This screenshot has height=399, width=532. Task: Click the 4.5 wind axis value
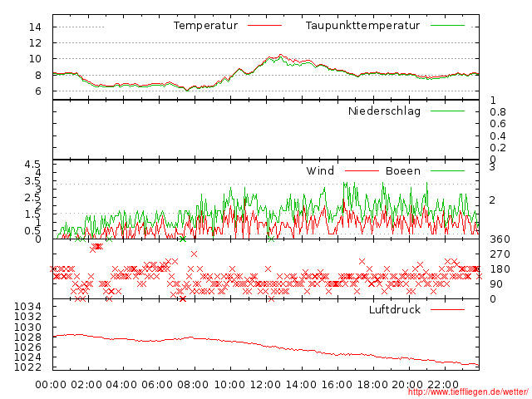click(x=32, y=165)
